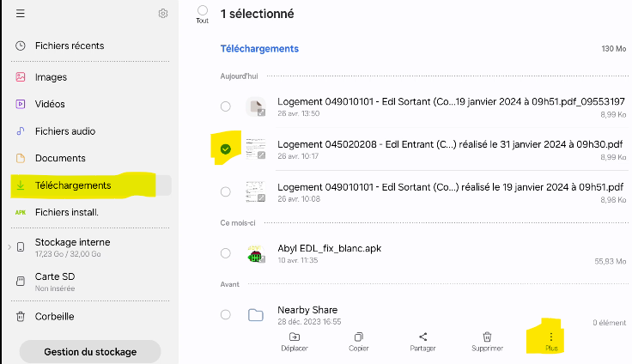
Task: Open settings gear icon
Action: 163,14
